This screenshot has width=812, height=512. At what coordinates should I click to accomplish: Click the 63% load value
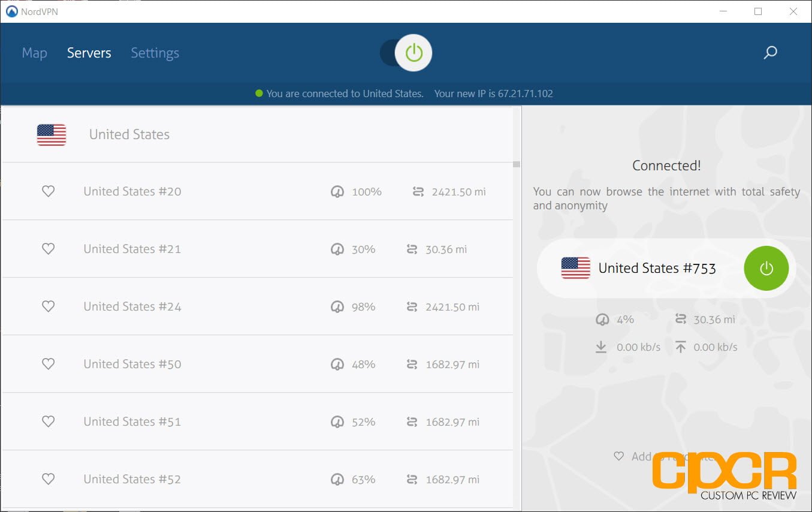[364, 480]
